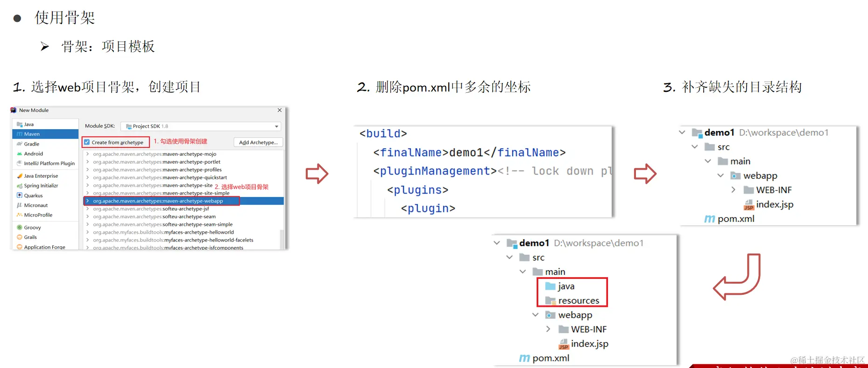Expand WEB-INF chevron in tree containing java folder
The height and width of the screenshot is (368, 868).
click(548, 329)
